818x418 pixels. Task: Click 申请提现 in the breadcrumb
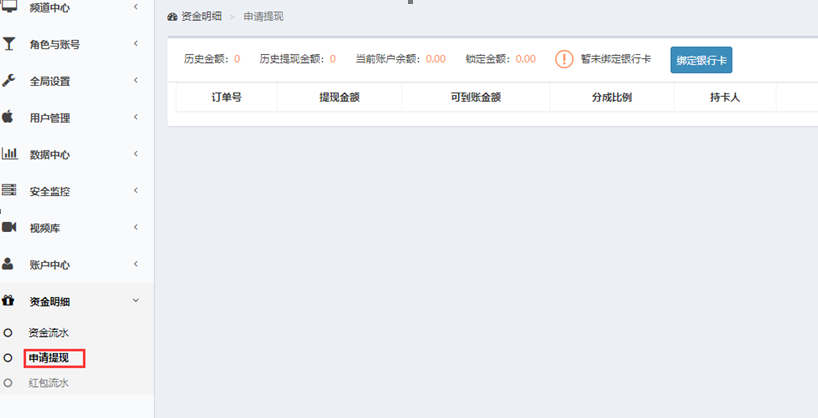pyautogui.click(x=263, y=17)
